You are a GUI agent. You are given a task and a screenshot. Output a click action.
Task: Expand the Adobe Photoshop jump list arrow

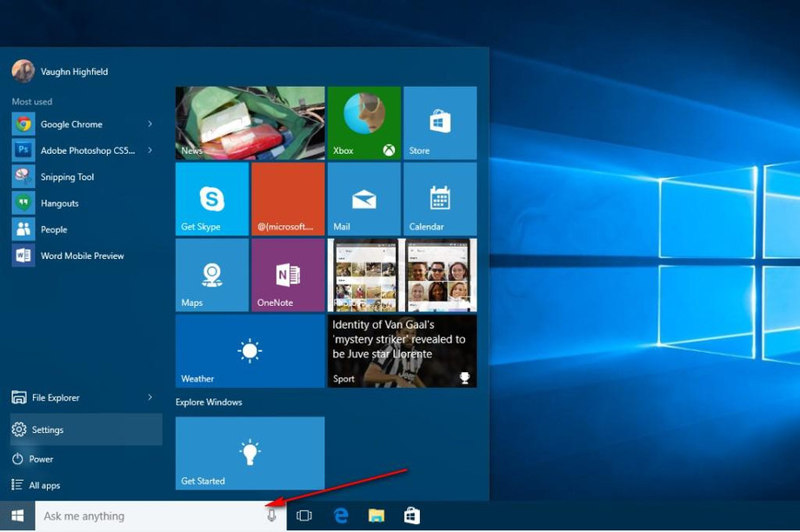point(150,150)
